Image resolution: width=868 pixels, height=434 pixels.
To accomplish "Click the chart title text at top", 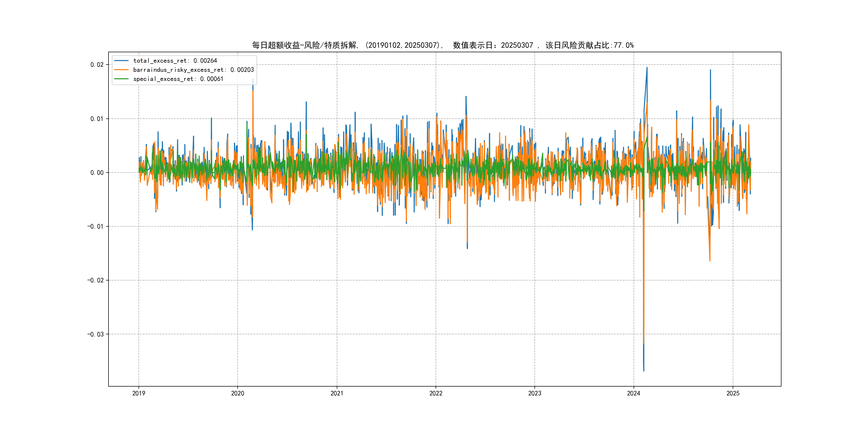I will pos(443,45).
